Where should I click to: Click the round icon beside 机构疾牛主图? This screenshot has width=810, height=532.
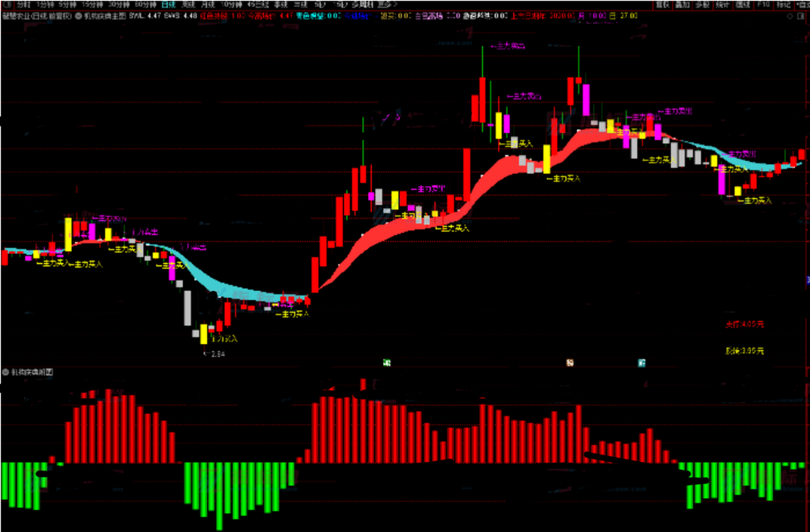78,16
